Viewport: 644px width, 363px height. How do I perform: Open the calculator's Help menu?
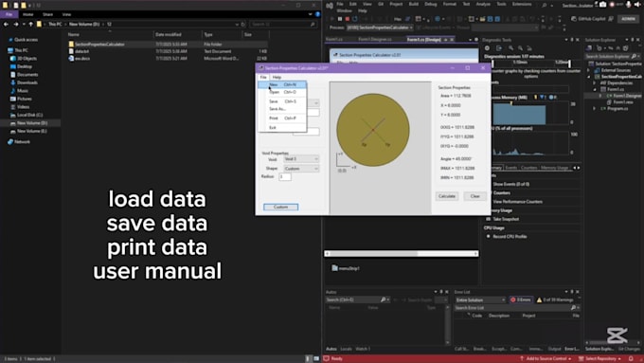pos(277,77)
